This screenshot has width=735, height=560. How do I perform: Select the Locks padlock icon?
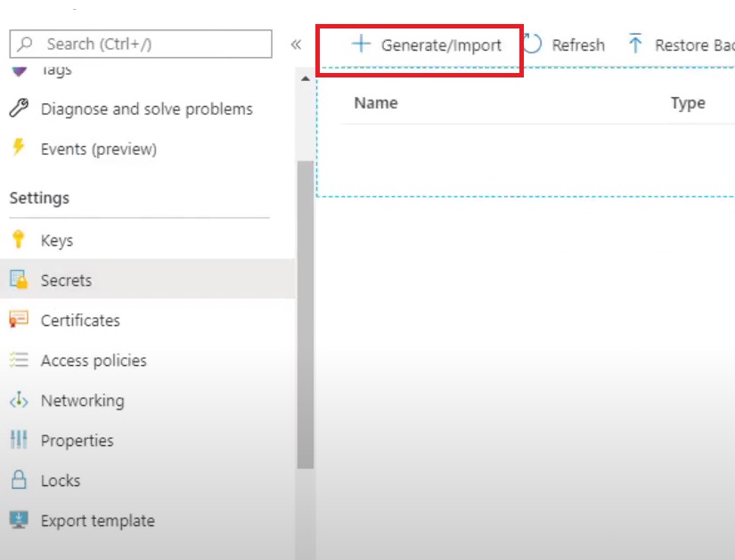(20, 480)
